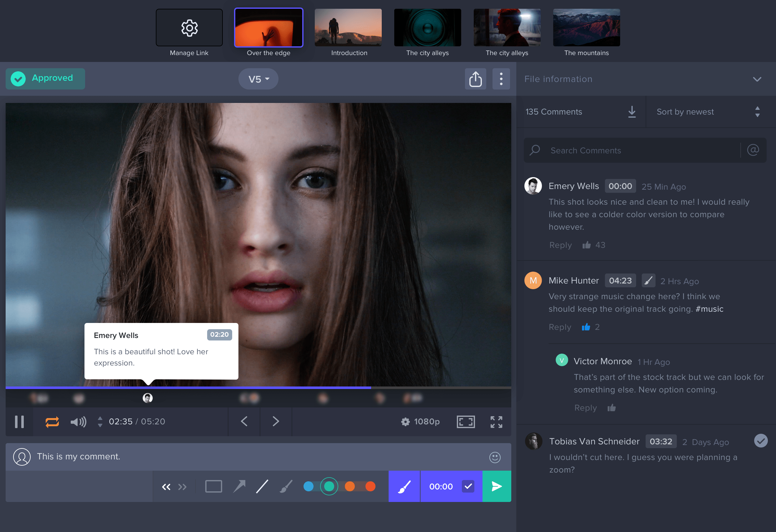Select the orange annotation color swatch

tap(350, 486)
